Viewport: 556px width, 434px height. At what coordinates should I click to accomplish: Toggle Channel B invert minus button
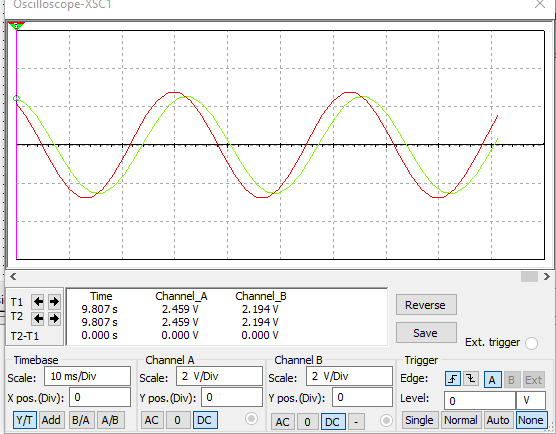[x=356, y=422]
